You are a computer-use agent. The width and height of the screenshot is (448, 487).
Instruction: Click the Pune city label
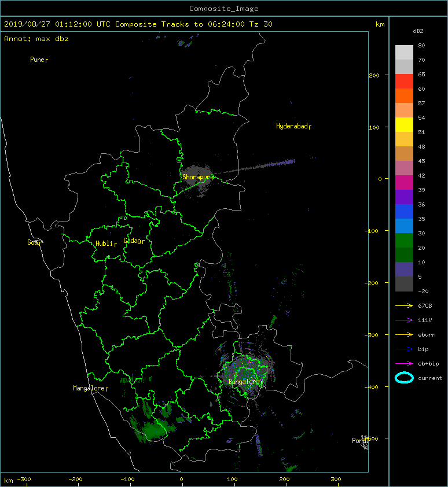tap(37, 60)
